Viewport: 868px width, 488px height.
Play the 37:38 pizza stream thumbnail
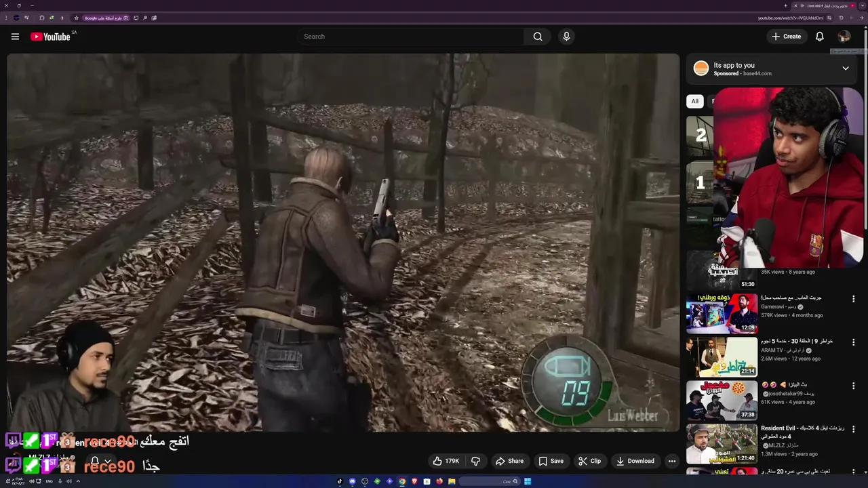tap(722, 401)
